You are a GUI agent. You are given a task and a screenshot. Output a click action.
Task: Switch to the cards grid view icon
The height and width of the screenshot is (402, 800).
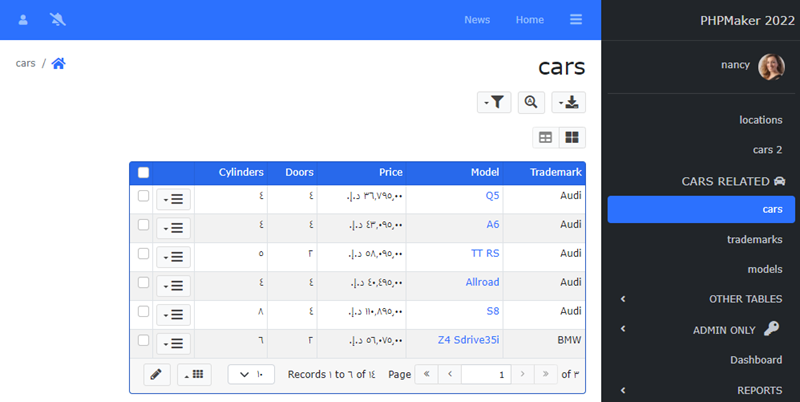(572, 137)
